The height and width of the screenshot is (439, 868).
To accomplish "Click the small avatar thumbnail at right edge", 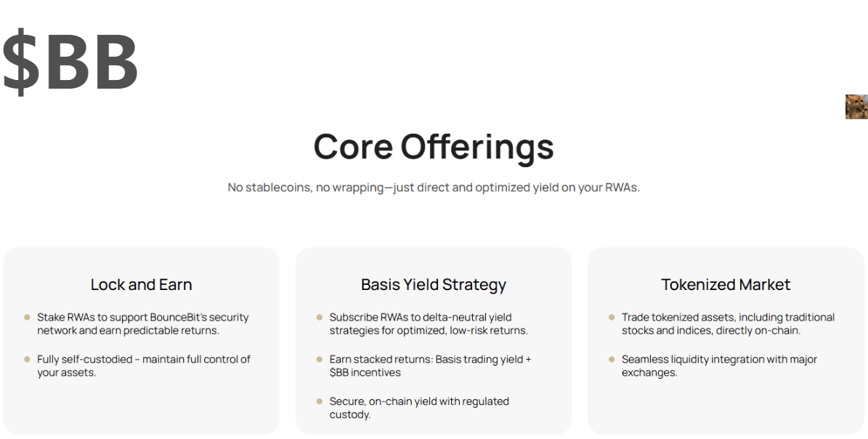I will click(x=856, y=107).
